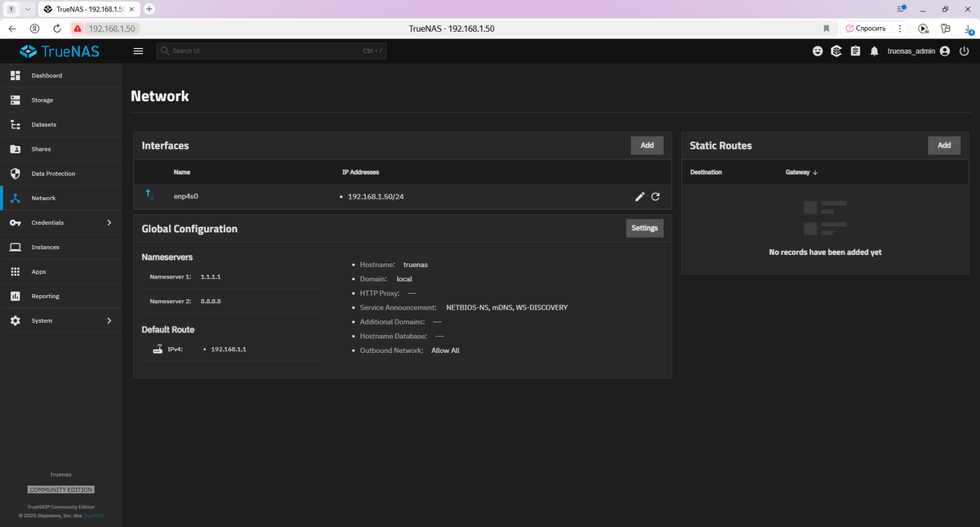Toggle the sidebar with the hamburger menu icon
The height and width of the screenshot is (527, 980).
[x=138, y=51]
